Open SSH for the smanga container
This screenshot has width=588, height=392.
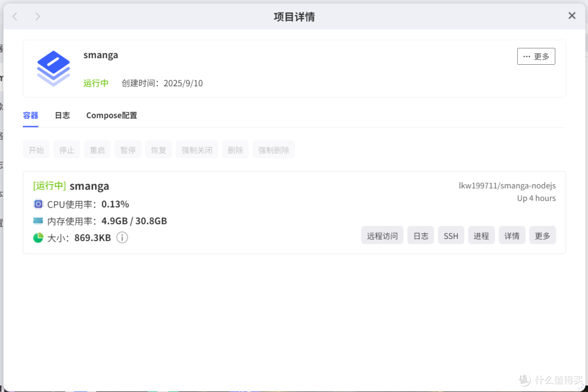click(451, 235)
